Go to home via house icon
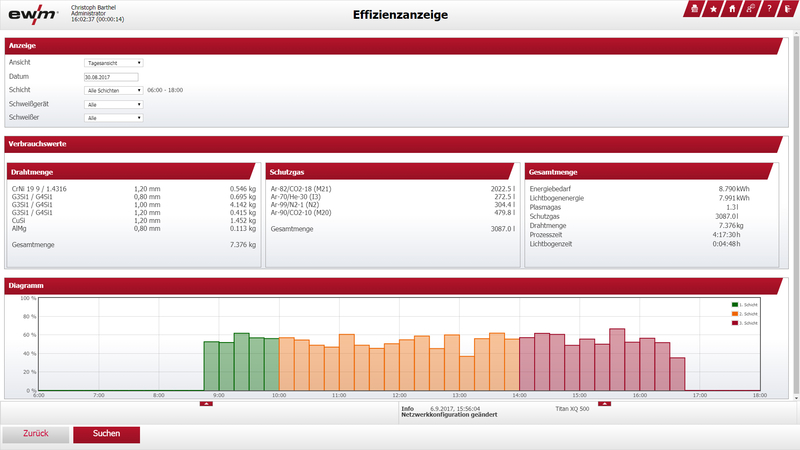The width and height of the screenshot is (800, 450). point(732,9)
